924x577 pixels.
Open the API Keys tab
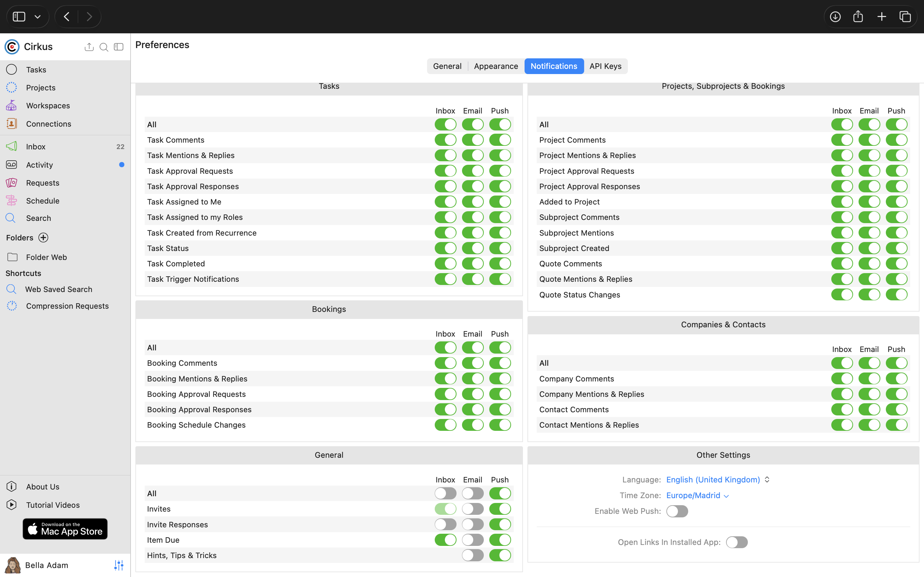coord(605,66)
